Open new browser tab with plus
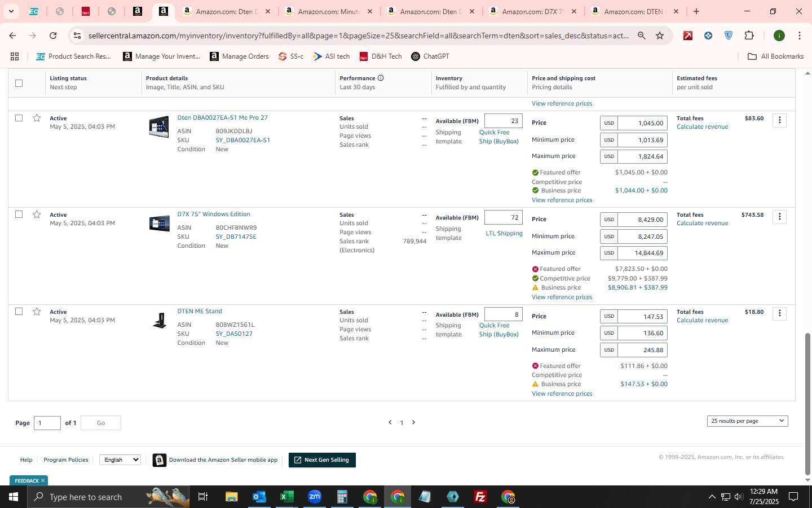 pyautogui.click(x=696, y=11)
